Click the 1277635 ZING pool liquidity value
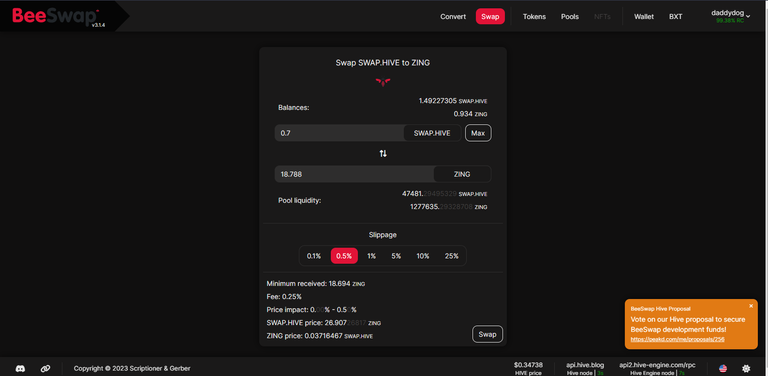Image resolution: width=768 pixels, height=376 pixels. [x=449, y=207]
